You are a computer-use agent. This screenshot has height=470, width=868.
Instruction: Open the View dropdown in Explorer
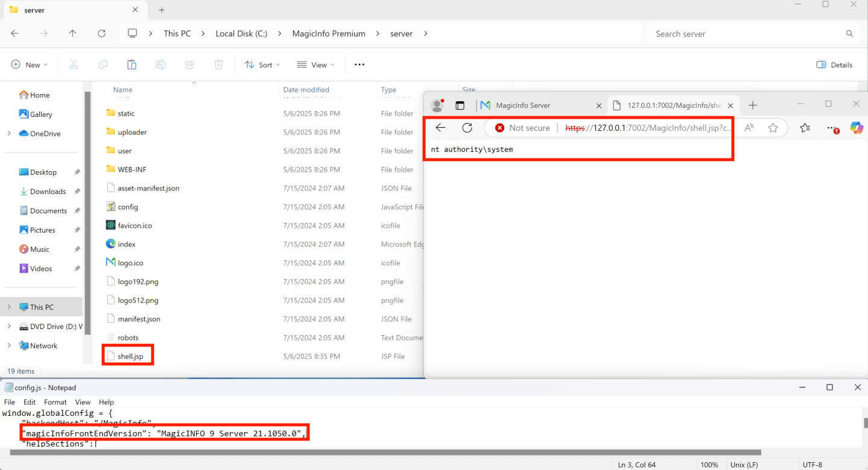314,64
